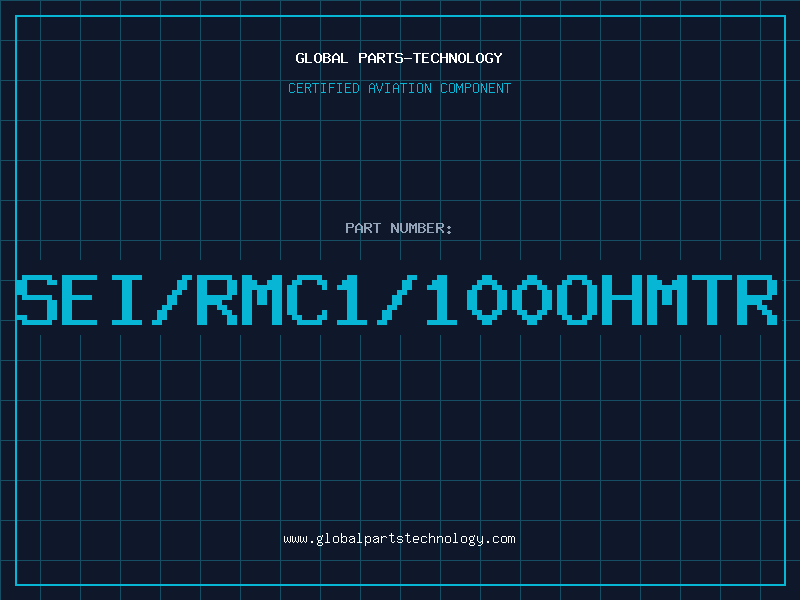Click the word NUMBER: in the label
800x600 pixels.
click(421, 228)
